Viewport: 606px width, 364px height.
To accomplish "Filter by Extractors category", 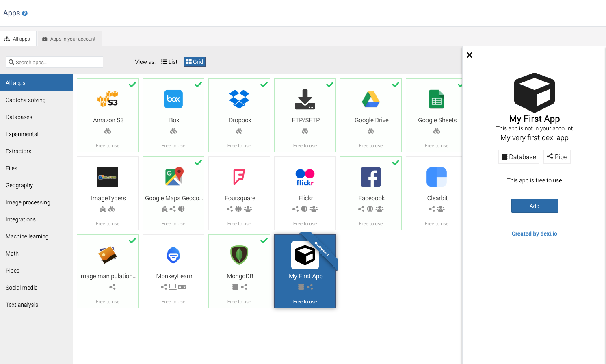I will 37,151.
